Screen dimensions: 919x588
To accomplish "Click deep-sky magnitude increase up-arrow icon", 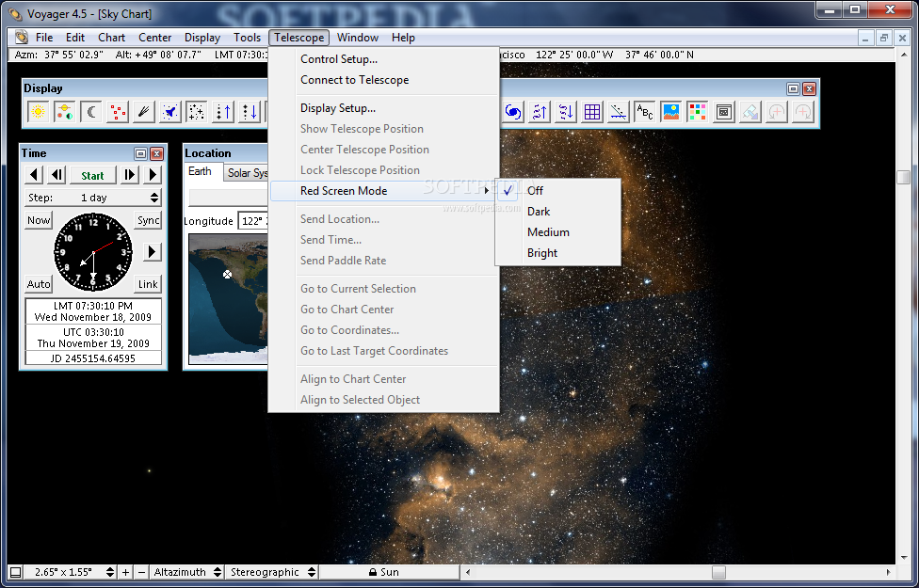I will [x=540, y=111].
